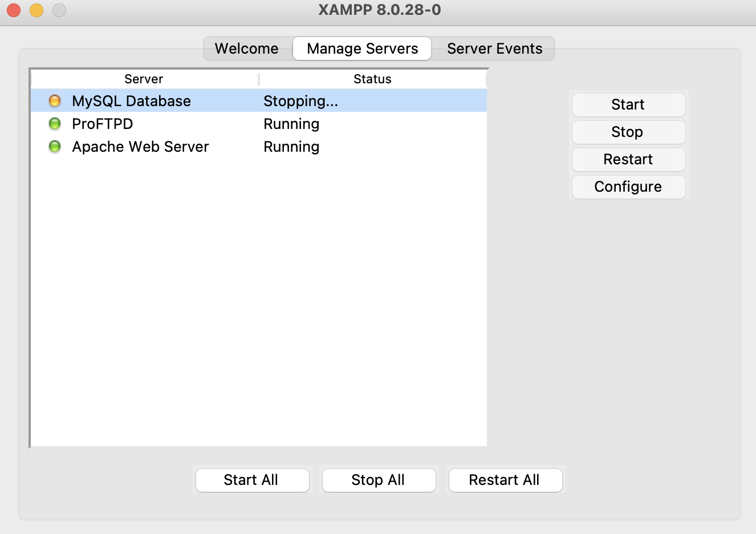Click the yellow status indicator beside MySQL Database

pyautogui.click(x=54, y=100)
